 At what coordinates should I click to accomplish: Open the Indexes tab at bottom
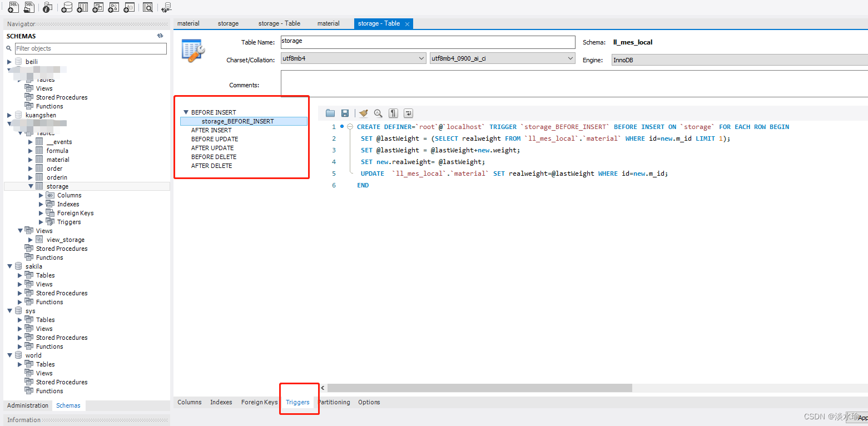pyautogui.click(x=221, y=402)
